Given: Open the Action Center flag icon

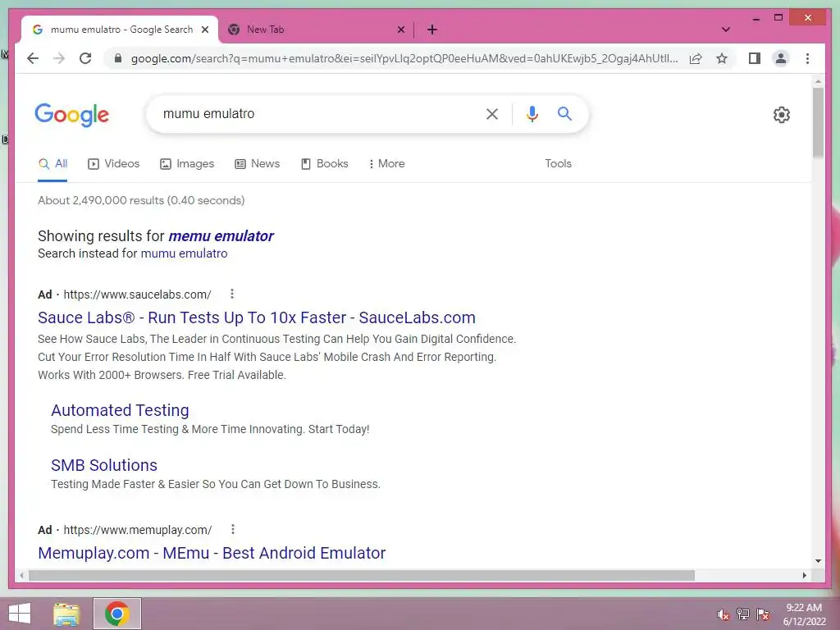Looking at the screenshot, I should tap(763, 614).
